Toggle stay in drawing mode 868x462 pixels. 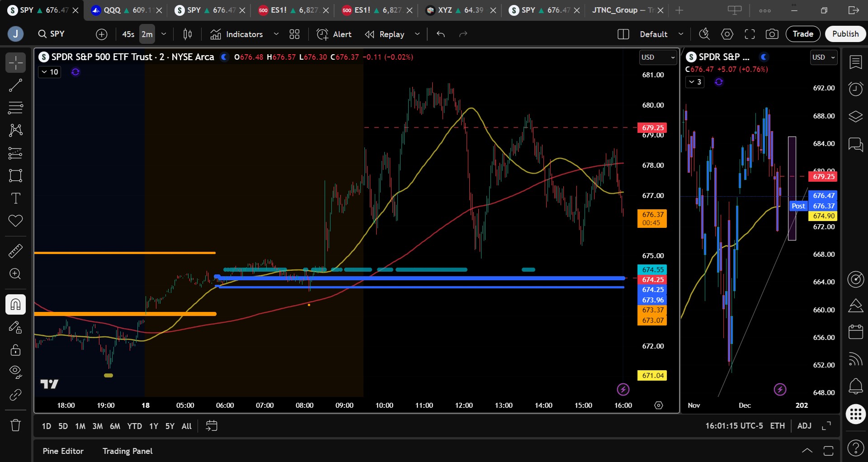15,327
